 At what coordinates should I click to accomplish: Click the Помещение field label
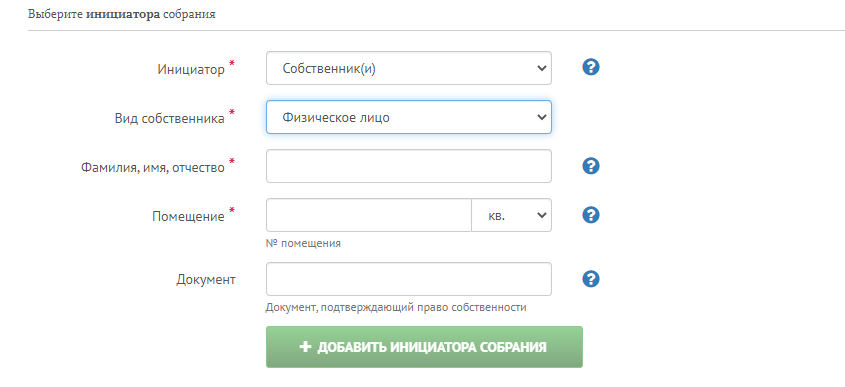(x=188, y=217)
